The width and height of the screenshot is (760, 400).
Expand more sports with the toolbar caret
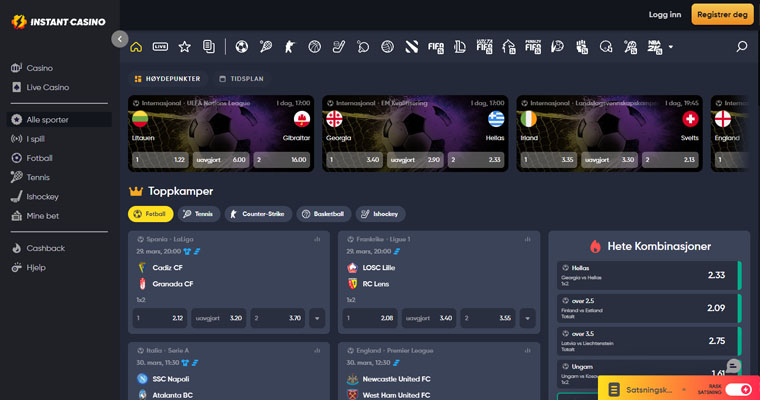click(x=671, y=47)
